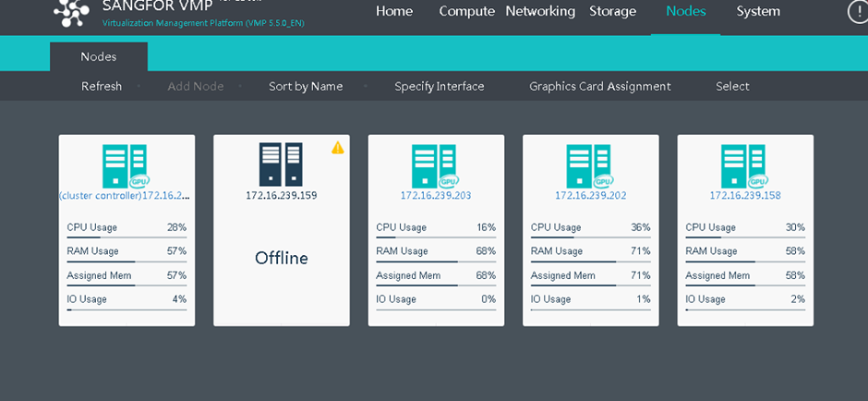Image resolution: width=868 pixels, height=401 pixels.
Task: Open Graphics Card Assignment
Action: pos(600,87)
